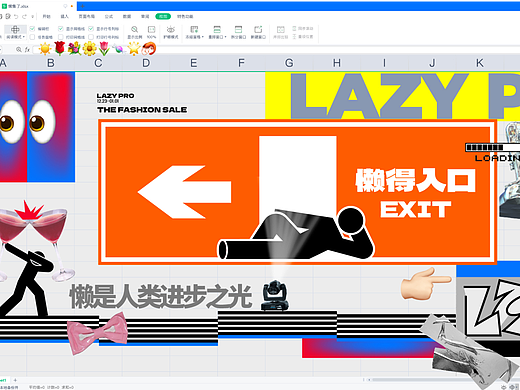Check the print gridlines (打印网格线) checkbox
Viewport: 520px width, 390px height.
pyautogui.click(x=61, y=37)
